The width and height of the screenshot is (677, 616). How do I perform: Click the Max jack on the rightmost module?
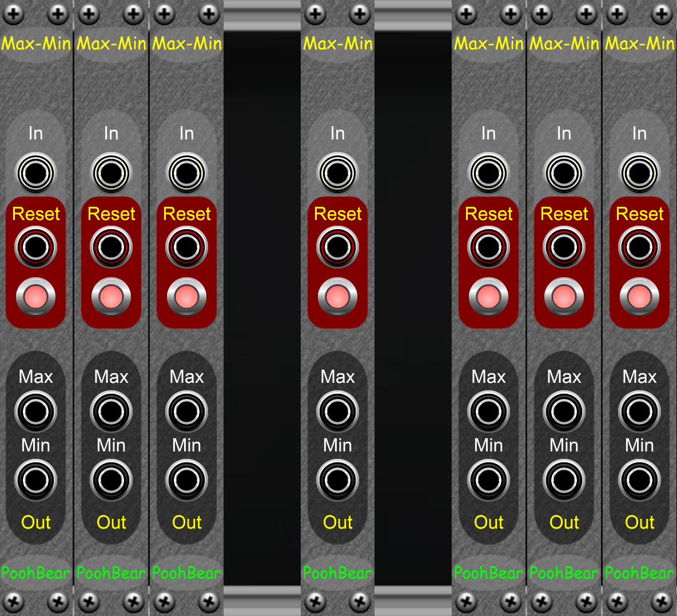click(x=639, y=410)
